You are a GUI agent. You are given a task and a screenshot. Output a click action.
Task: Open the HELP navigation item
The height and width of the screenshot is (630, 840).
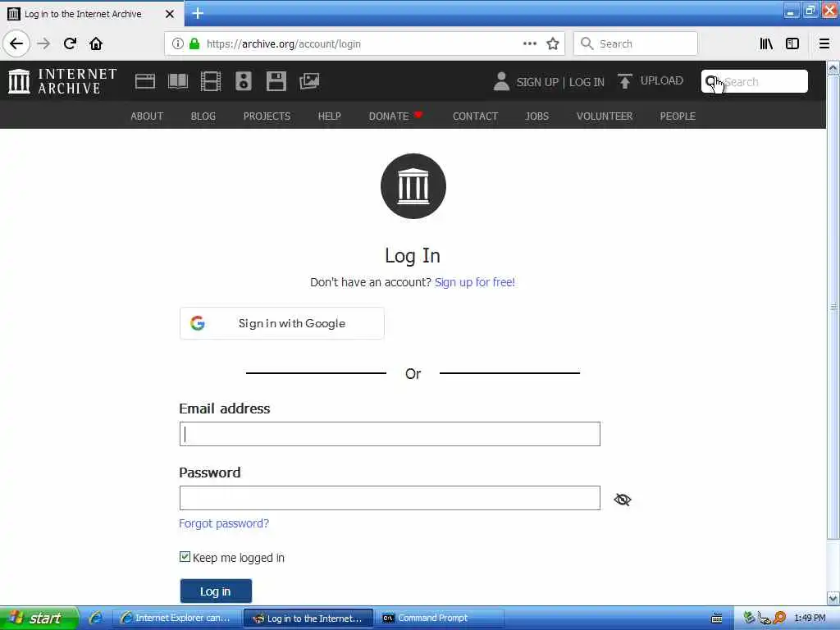(330, 116)
